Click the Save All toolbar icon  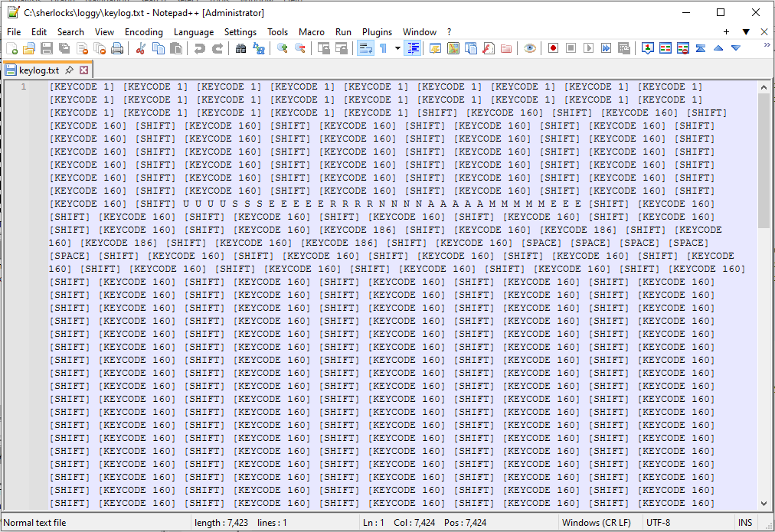point(64,48)
